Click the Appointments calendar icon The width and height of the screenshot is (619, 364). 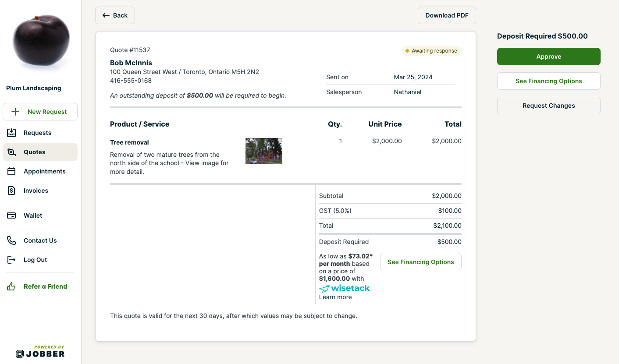[12, 171]
